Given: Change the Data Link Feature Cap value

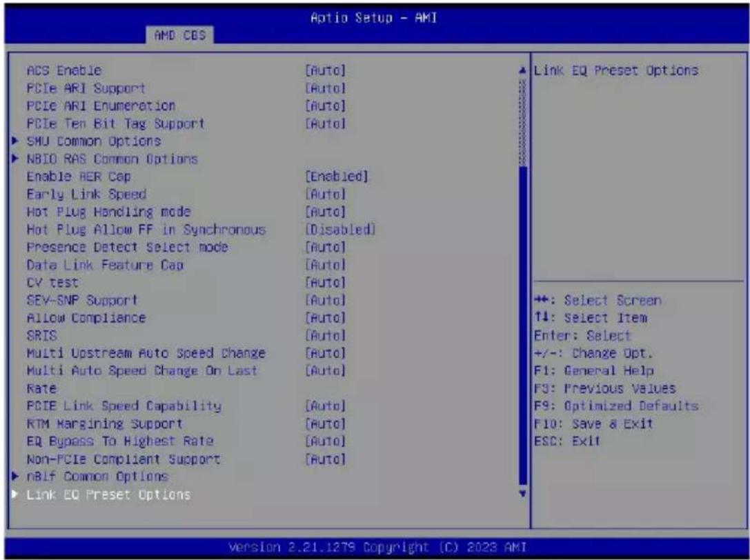Looking at the screenshot, I should pyautogui.click(x=325, y=265).
